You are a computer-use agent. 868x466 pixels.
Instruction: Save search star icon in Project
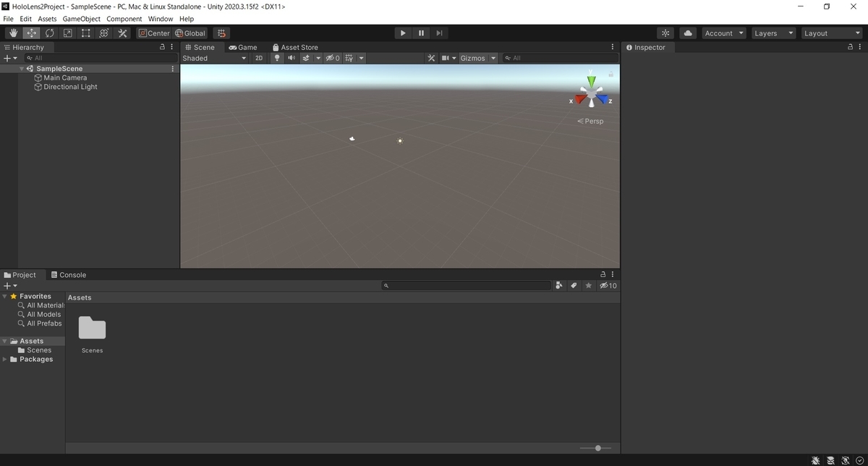pos(589,286)
